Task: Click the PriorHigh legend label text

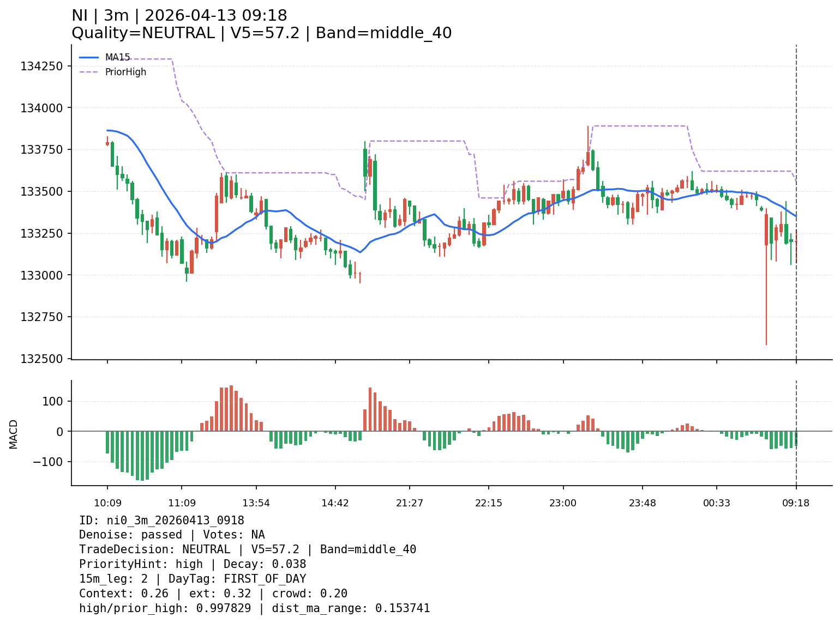Action: pyautogui.click(x=125, y=72)
